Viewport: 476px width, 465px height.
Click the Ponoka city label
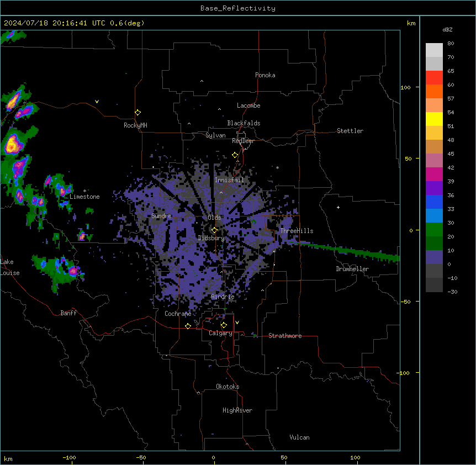pos(265,75)
